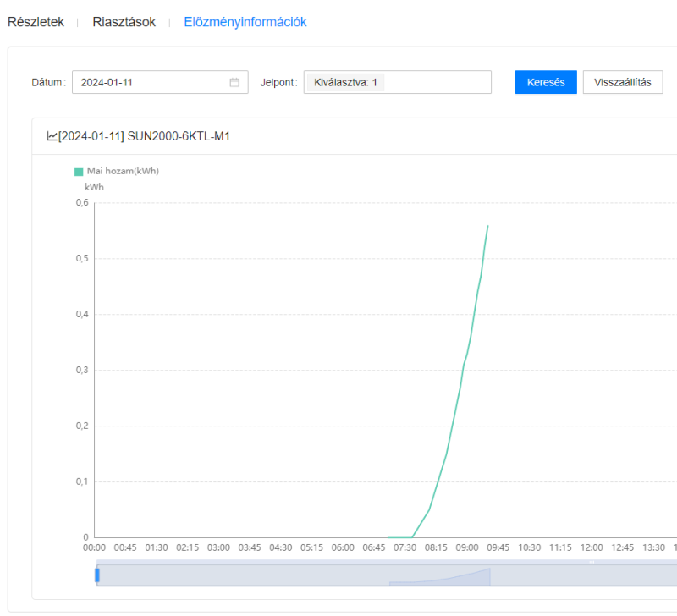Switch to the Részletek tab

36,23
